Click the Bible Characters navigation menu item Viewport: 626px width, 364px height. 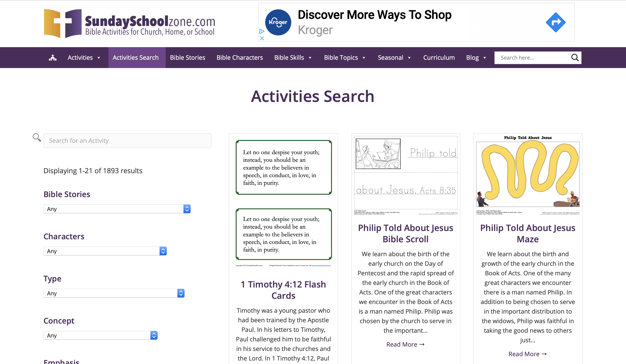point(240,57)
